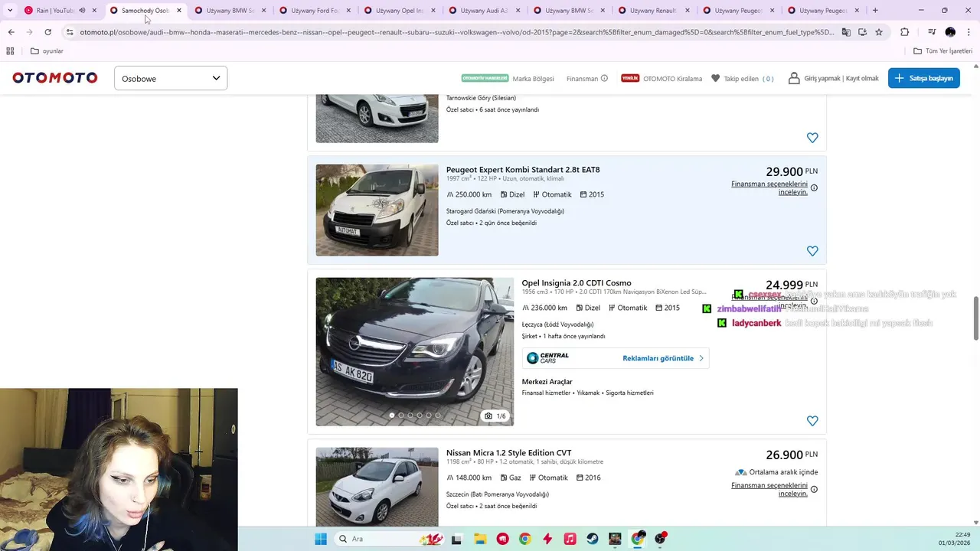Open the Marka Bölgesi link
Image resolution: width=980 pixels, height=551 pixels.
(533, 79)
